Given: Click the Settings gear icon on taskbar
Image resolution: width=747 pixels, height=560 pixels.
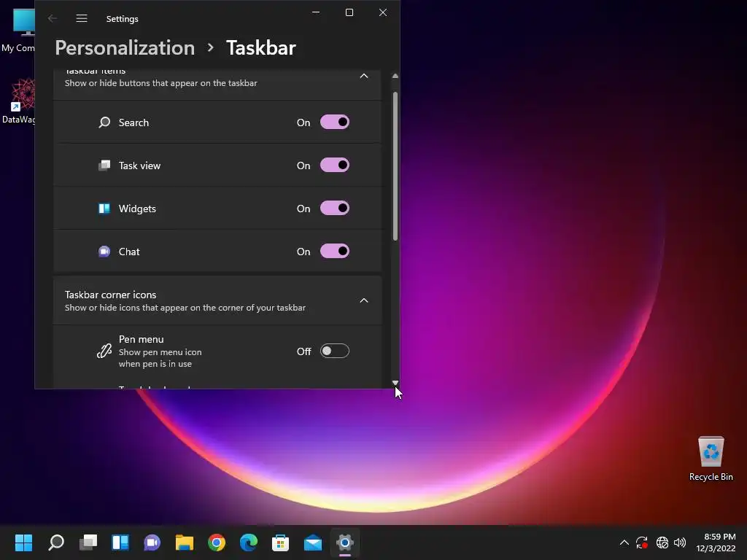Looking at the screenshot, I should [x=345, y=542].
